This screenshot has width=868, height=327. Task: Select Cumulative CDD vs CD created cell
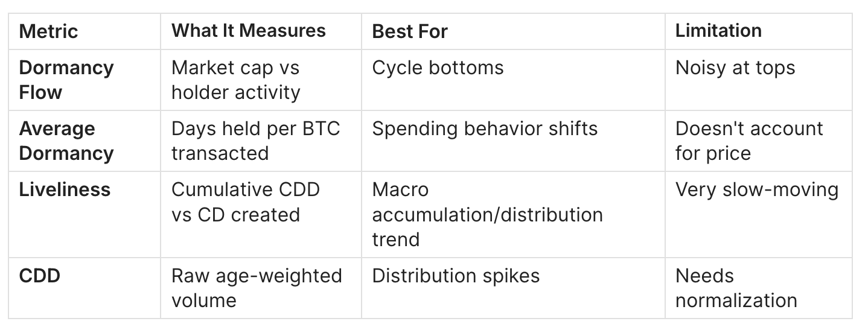245,202
